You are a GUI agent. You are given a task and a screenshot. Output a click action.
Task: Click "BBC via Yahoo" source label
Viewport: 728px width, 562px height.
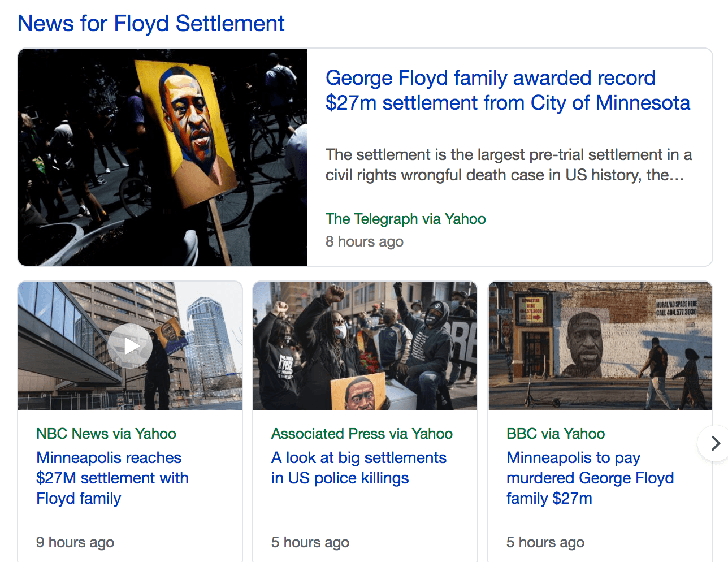pyautogui.click(x=556, y=434)
